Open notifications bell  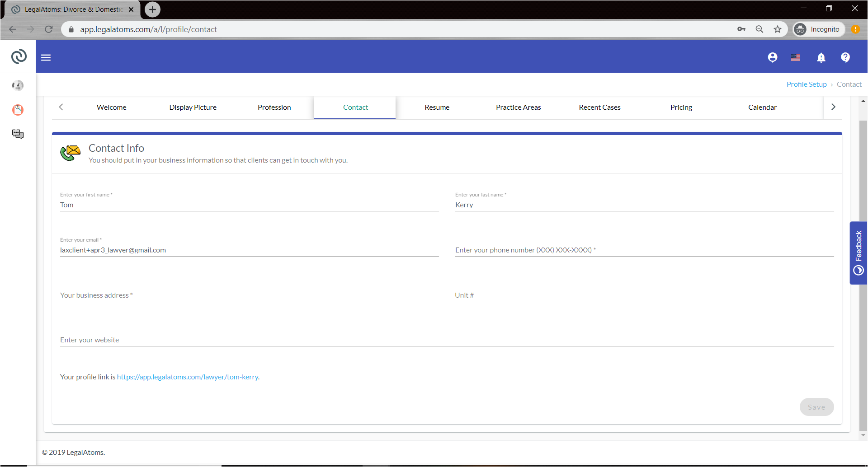click(x=821, y=57)
